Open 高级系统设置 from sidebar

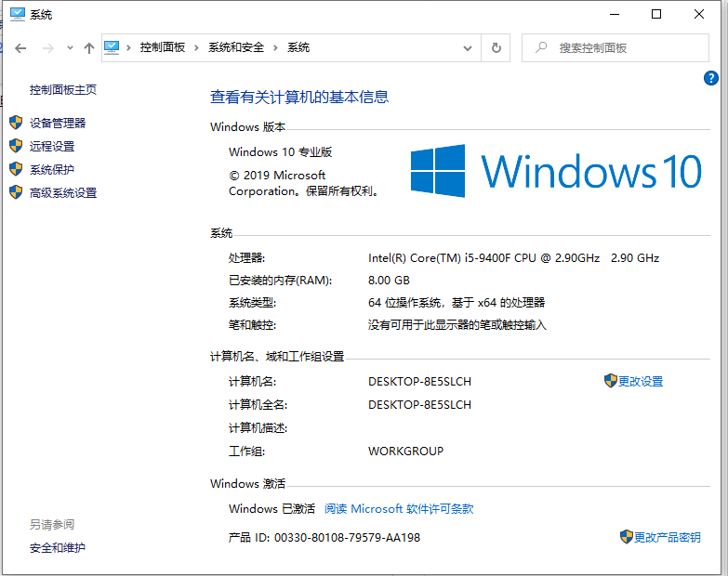point(63,192)
